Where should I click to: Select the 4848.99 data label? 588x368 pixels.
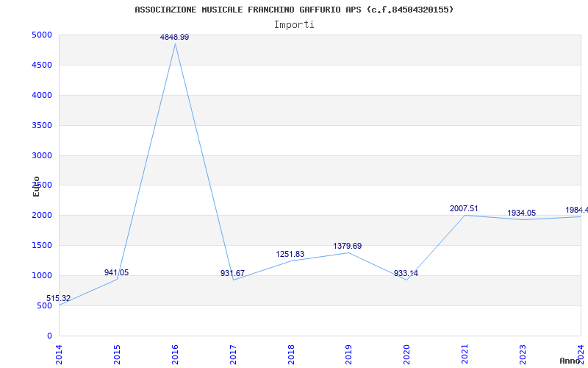(x=174, y=38)
